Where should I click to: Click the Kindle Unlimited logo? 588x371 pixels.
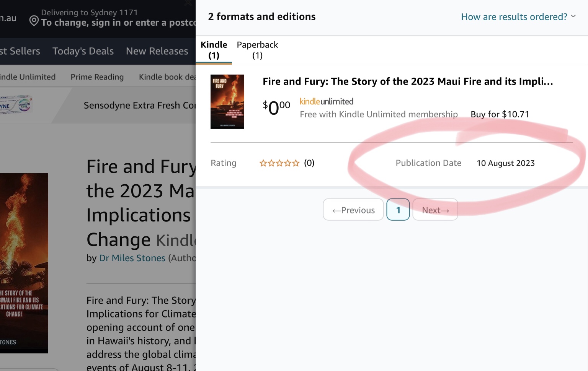327,102
